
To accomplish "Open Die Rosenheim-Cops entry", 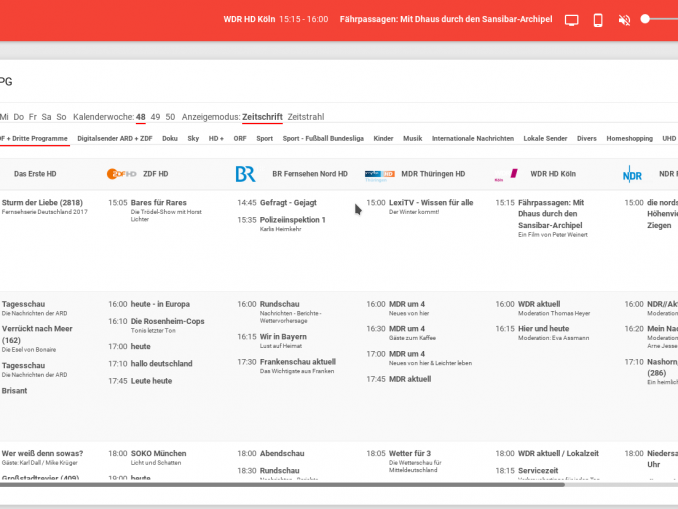I will coord(168,321).
